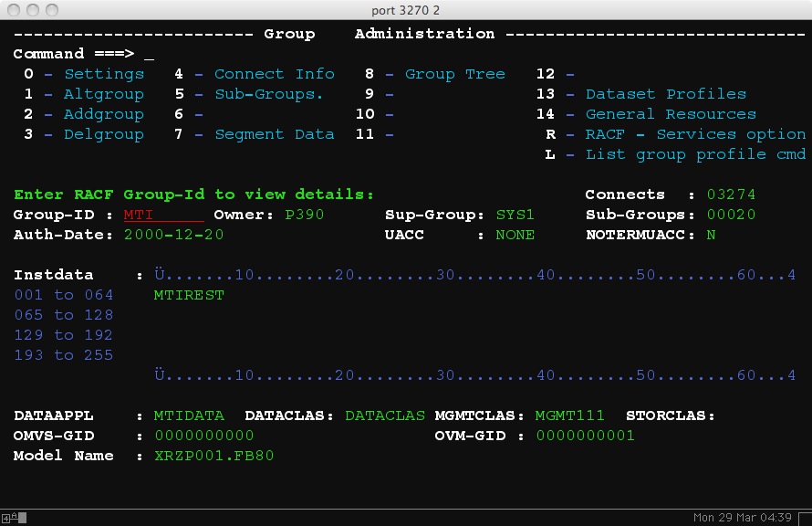
Task: Click the Sup-Group value SYS1
Action: [515, 215]
